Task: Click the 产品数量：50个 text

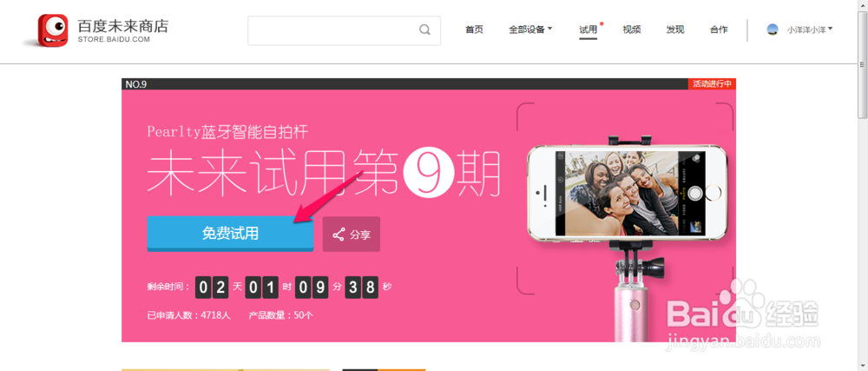Action: [280, 315]
